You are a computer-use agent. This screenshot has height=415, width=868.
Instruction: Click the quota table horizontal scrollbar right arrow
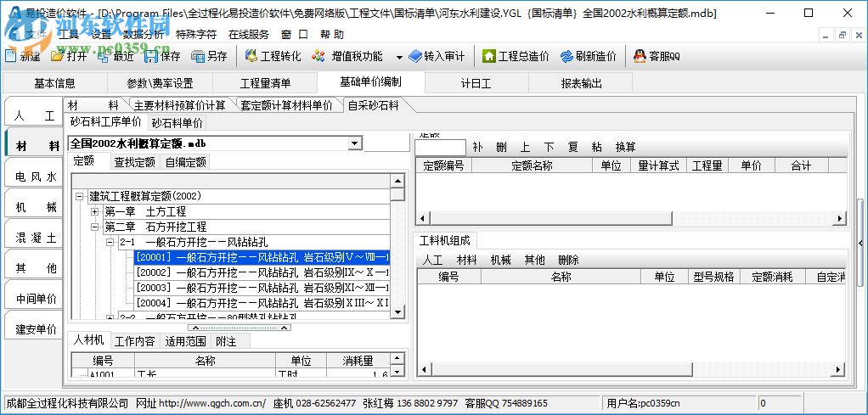[840, 219]
